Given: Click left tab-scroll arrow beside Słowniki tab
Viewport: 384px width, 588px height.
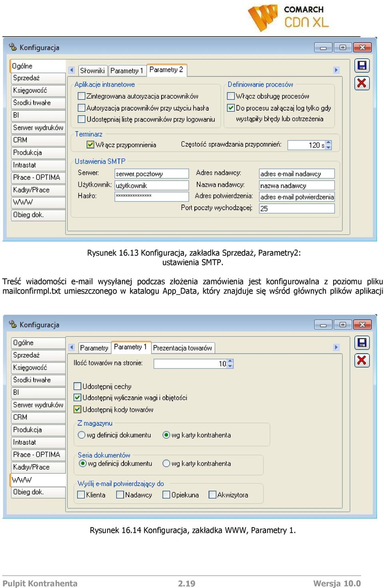Looking at the screenshot, I should [72, 70].
